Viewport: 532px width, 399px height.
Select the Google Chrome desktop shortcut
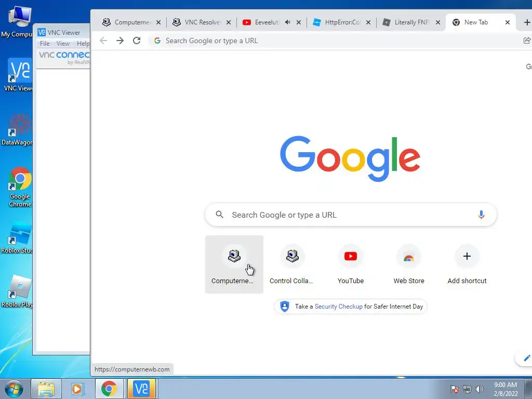[20, 187]
